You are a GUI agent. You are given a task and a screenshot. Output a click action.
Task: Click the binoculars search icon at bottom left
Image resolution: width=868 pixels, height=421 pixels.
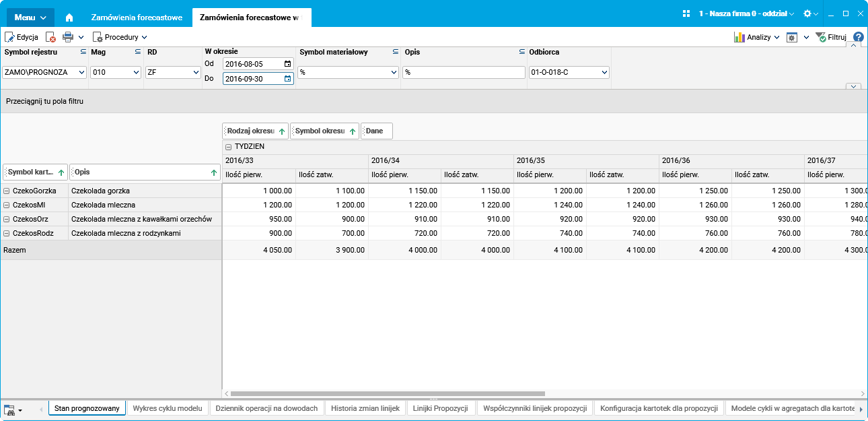coord(9,410)
